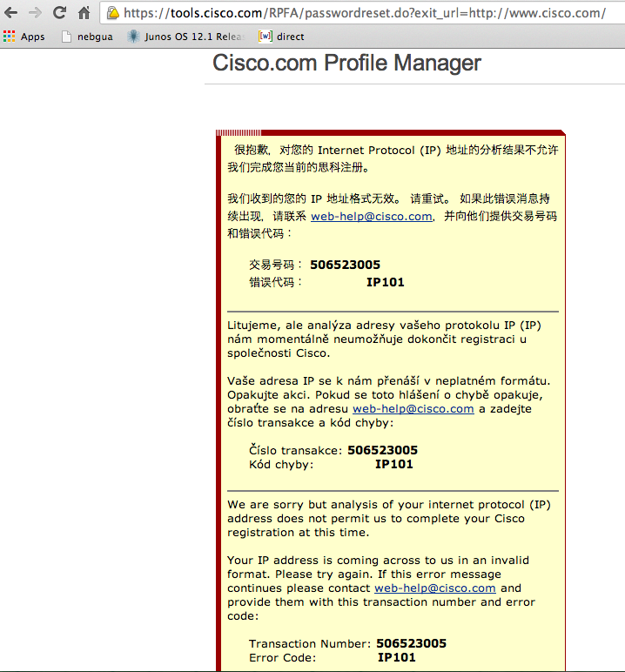Click the Cisco.com Profile Manager heading
The image size is (625, 672).
tap(346, 64)
